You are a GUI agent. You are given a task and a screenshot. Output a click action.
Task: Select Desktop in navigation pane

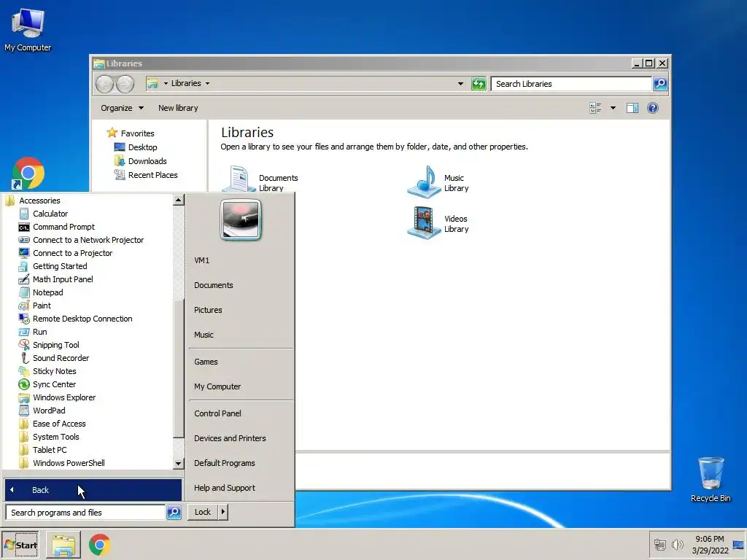tap(142, 147)
